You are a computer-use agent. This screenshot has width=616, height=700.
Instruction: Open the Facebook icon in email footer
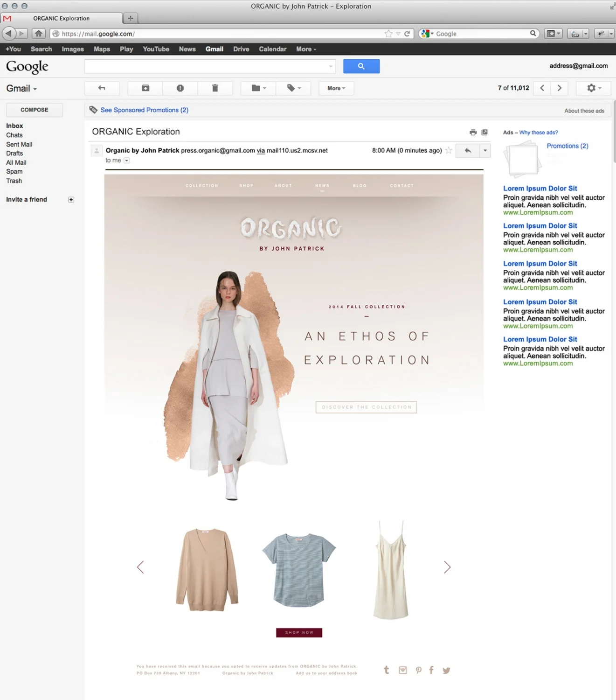(x=431, y=670)
